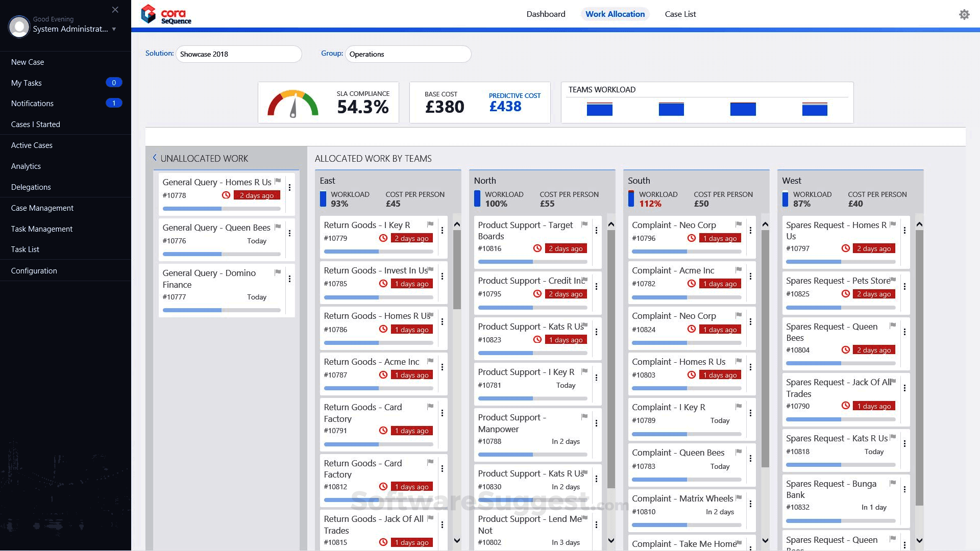Switch to the Dashboard tab
Image resolution: width=980 pixels, height=551 pixels.
click(x=546, y=14)
